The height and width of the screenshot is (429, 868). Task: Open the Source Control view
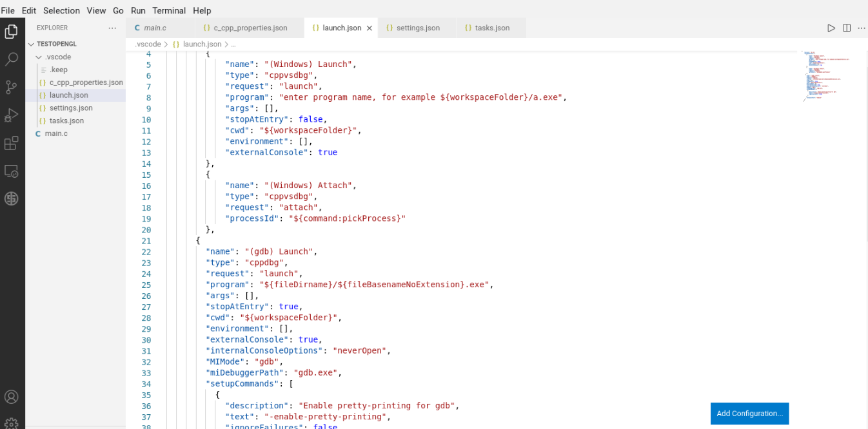coord(11,87)
